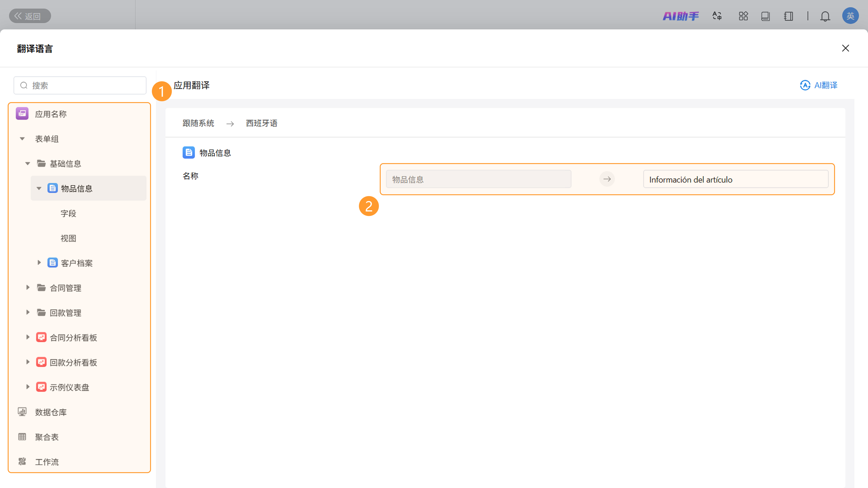The width and height of the screenshot is (868, 488).
Task: Click the notification bell icon
Action: (825, 16)
